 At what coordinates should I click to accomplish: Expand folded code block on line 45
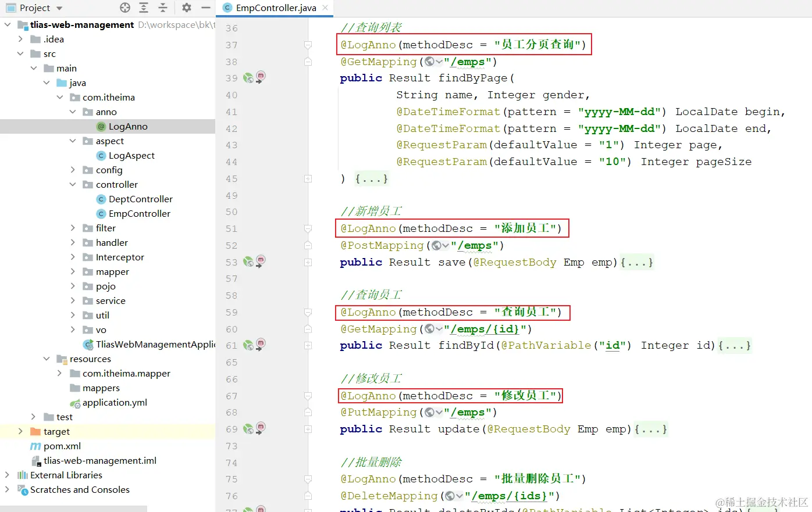308,179
